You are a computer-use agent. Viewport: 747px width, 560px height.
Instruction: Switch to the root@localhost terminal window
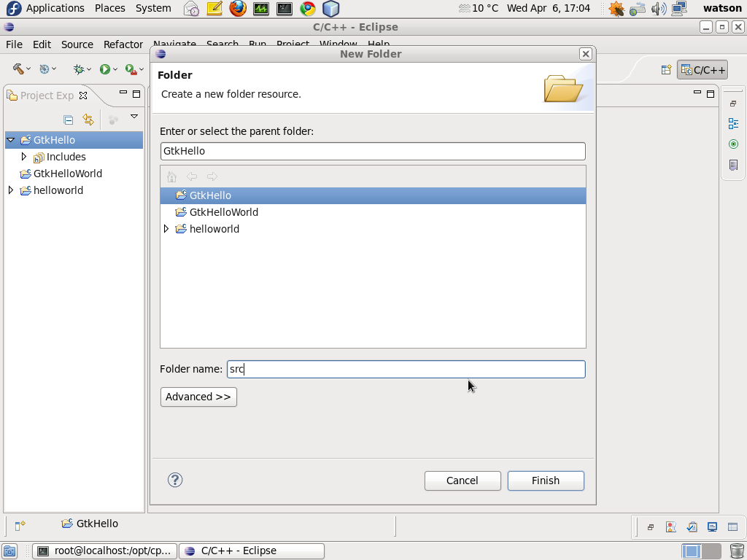point(104,551)
